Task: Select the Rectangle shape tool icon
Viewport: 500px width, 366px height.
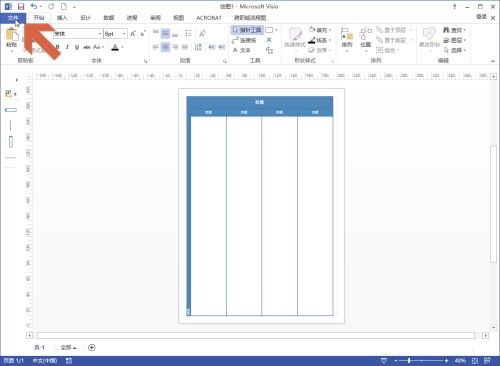Action: [x=269, y=30]
